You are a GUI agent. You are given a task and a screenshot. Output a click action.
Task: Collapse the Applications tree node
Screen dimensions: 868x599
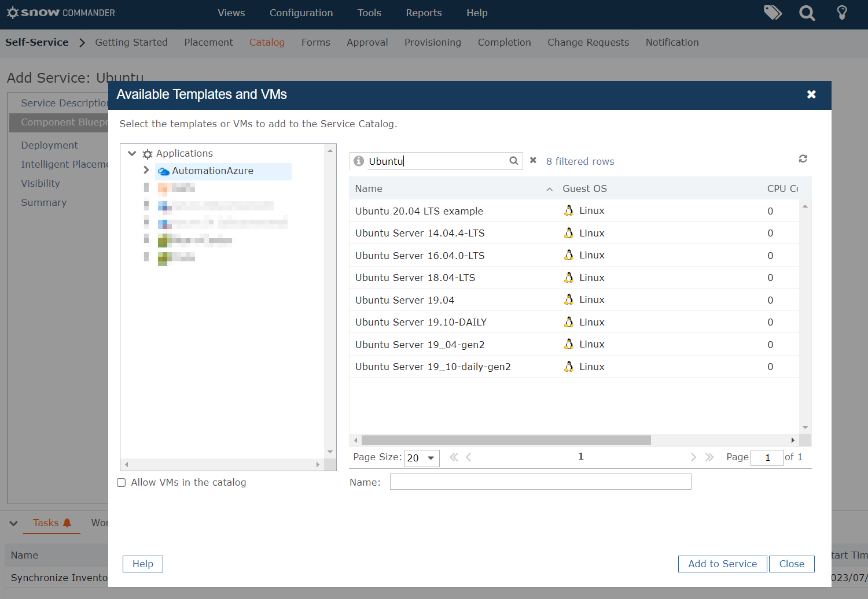[x=132, y=153]
